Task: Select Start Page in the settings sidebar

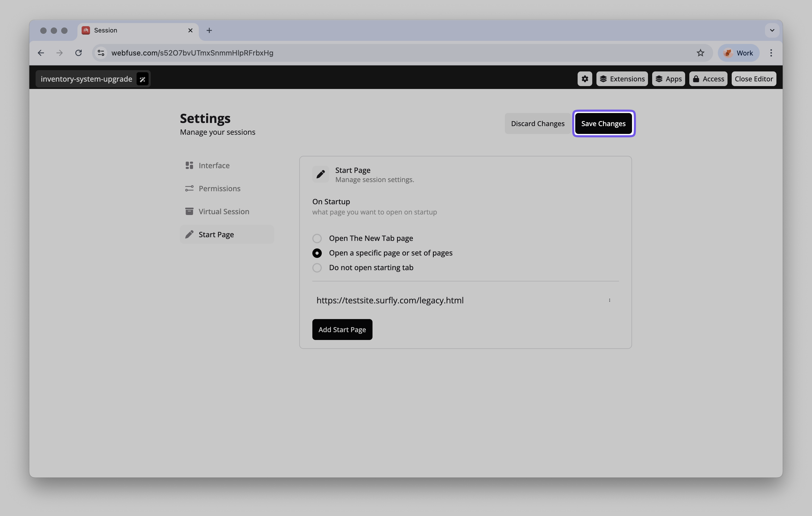Action: 216,234
